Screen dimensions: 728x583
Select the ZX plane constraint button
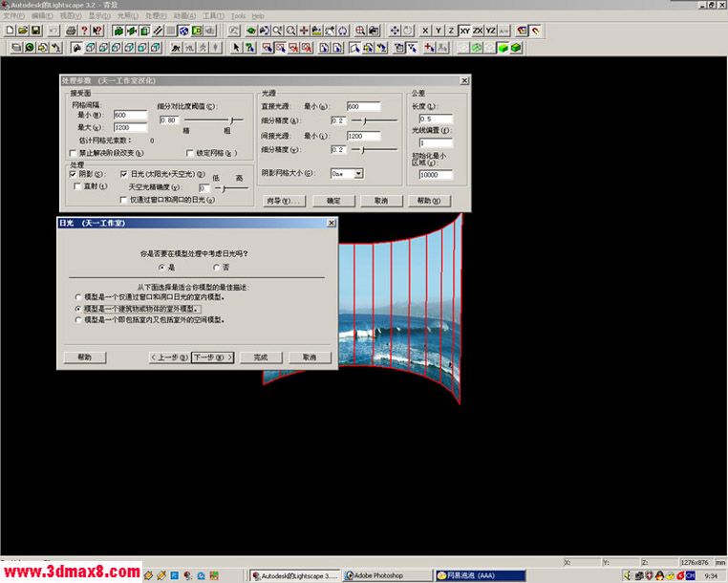tap(478, 31)
